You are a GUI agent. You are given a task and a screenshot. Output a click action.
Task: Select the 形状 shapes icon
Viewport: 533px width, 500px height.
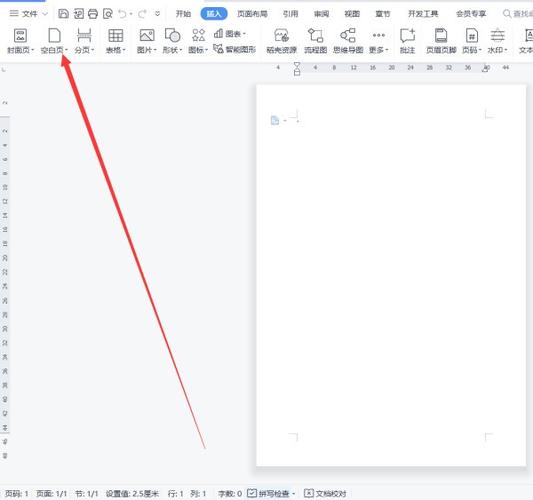coord(172,35)
